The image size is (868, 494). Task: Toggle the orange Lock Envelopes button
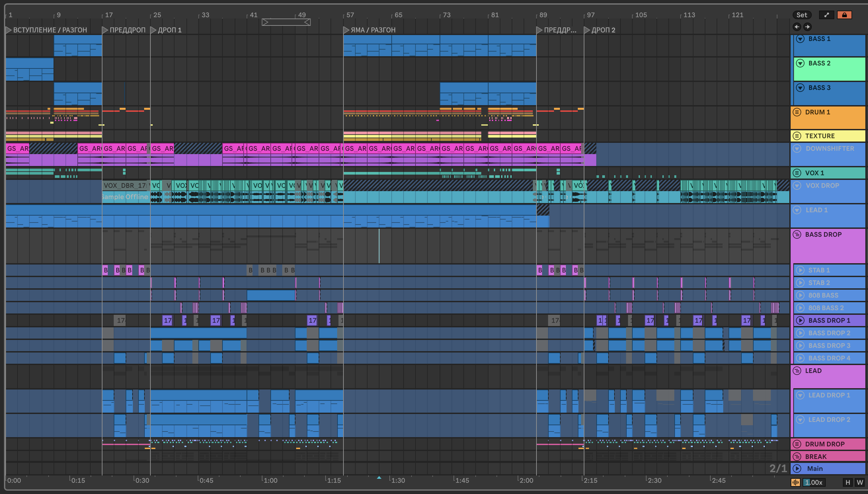tap(844, 15)
